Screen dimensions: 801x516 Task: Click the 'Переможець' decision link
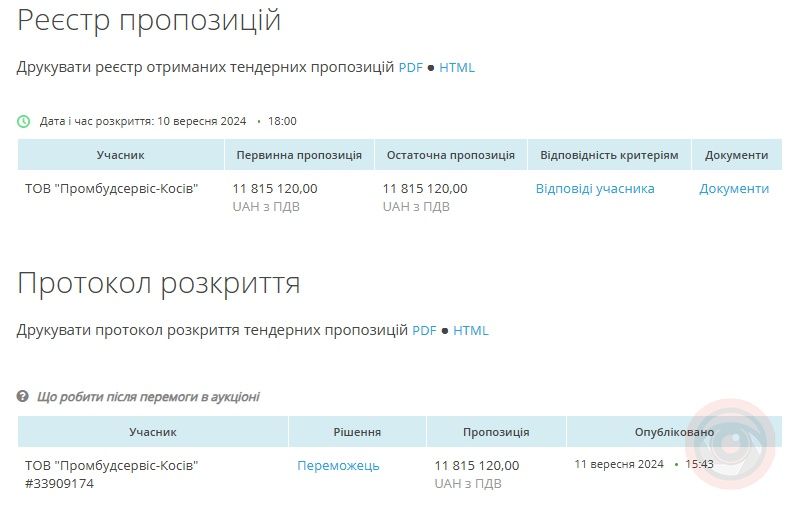tap(338, 466)
